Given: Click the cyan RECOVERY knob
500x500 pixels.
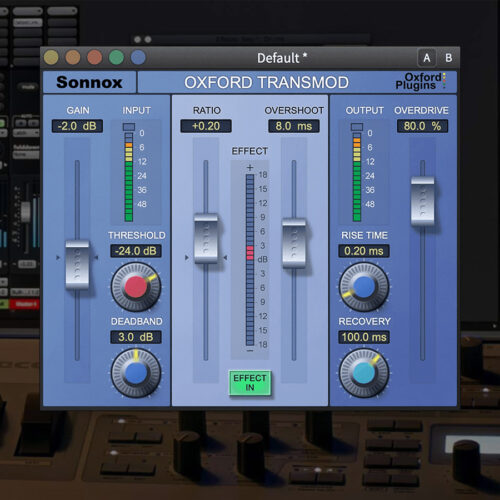Looking at the screenshot, I should (364, 373).
